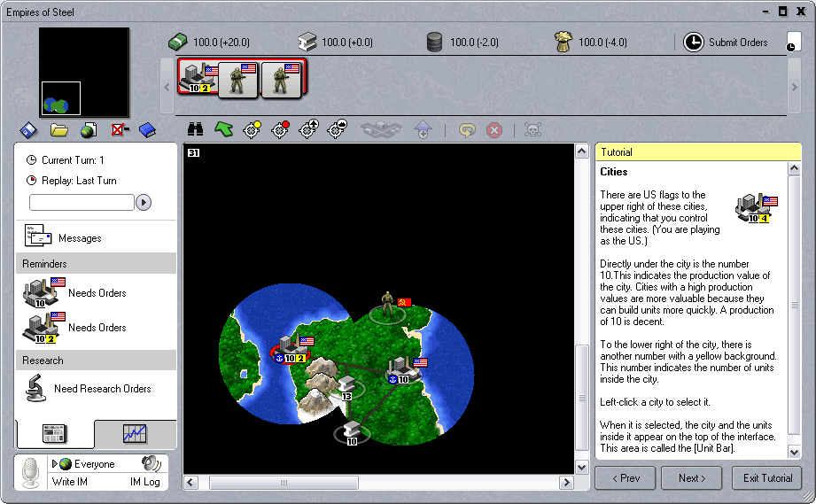Click the Exit Tutorial button
Viewport: 816px width, 504px height.
(x=766, y=478)
